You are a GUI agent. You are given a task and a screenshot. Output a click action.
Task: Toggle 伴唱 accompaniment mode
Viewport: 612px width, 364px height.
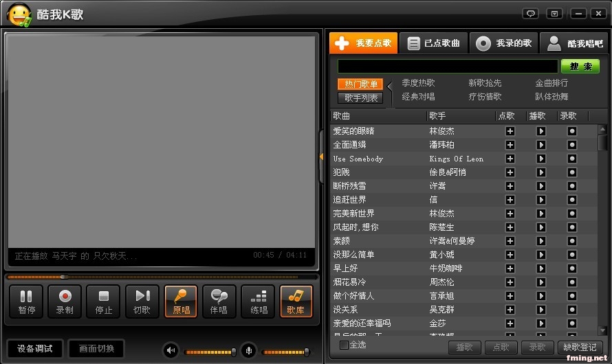pyautogui.click(x=219, y=302)
